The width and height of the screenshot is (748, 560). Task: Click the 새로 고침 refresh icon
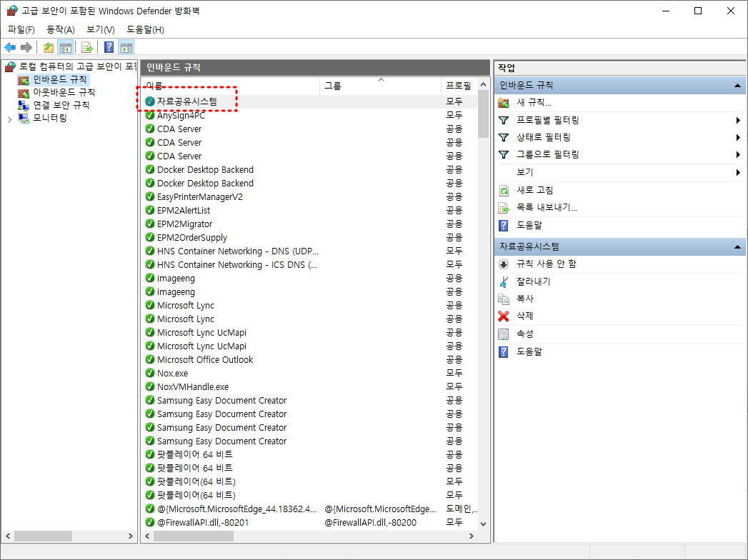[x=503, y=190]
